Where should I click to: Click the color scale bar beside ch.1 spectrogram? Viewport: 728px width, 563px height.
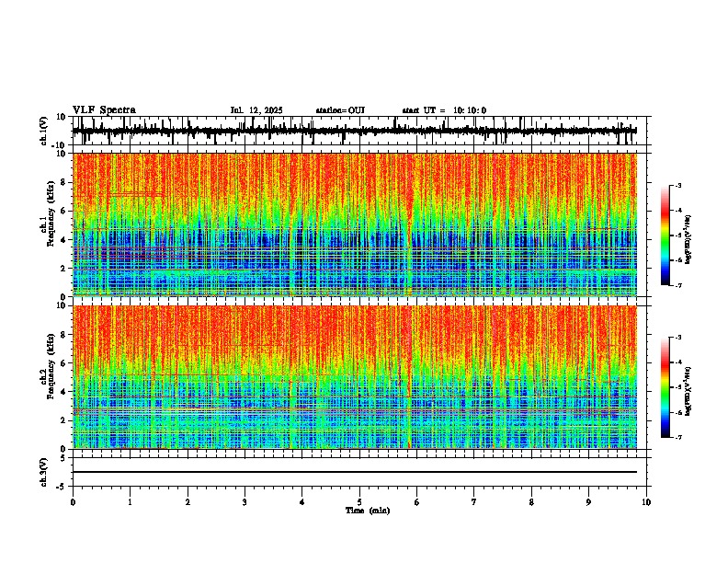665,236
